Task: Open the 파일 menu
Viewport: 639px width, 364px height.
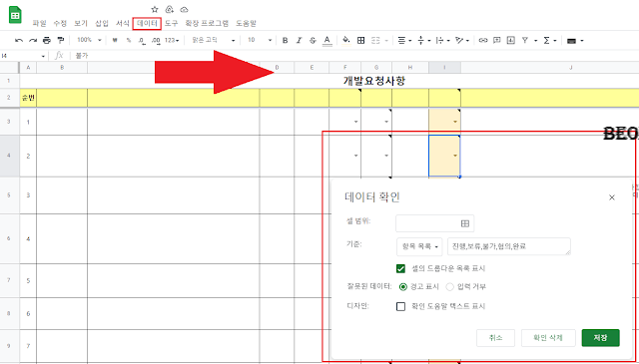Action: [x=40, y=24]
